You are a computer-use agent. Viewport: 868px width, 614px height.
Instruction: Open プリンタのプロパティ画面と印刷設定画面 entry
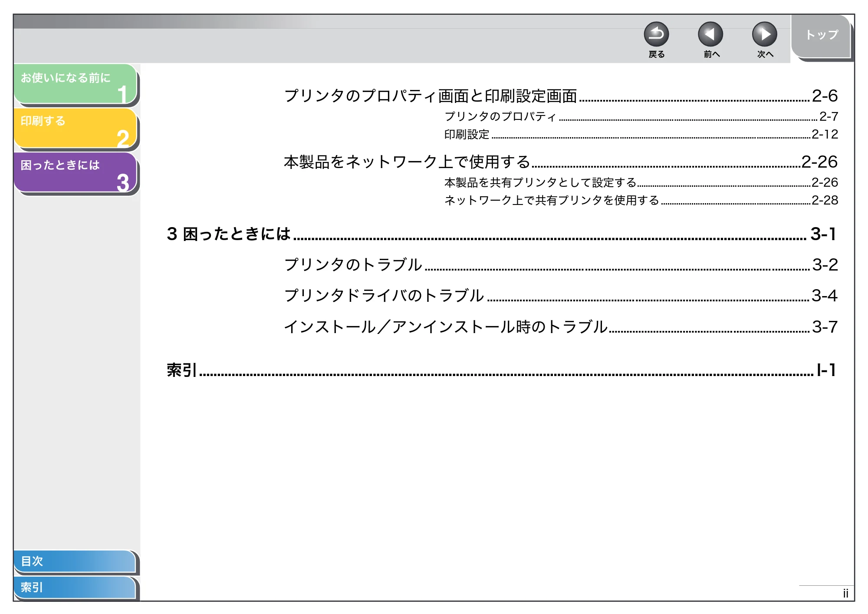pos(561,96)
